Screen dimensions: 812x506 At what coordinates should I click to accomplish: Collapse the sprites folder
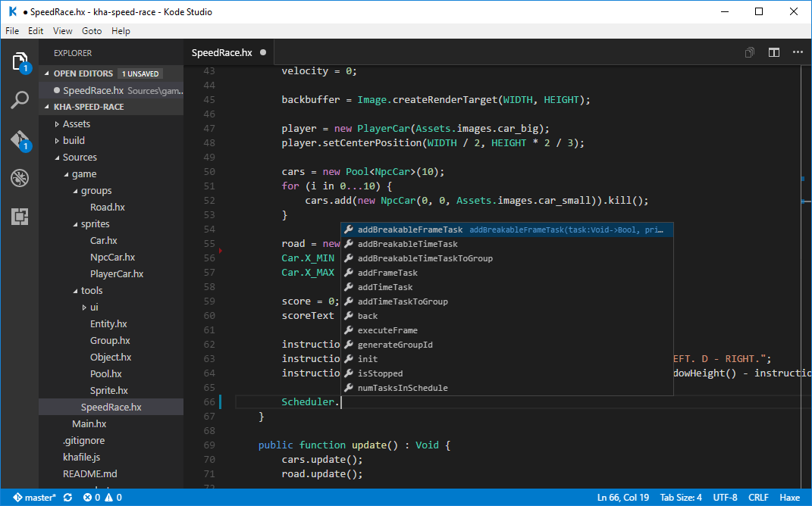tap(95, 224)
